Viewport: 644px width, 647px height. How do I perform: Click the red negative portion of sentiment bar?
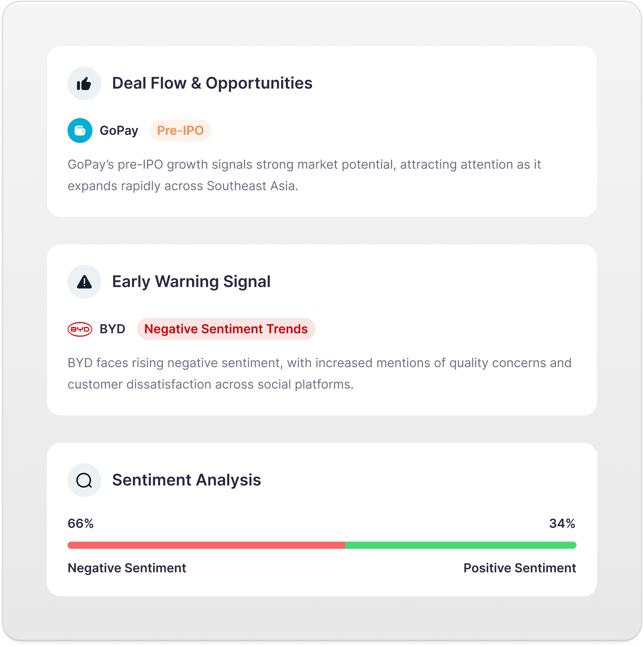pyautogui.click(x=206, y=545)
